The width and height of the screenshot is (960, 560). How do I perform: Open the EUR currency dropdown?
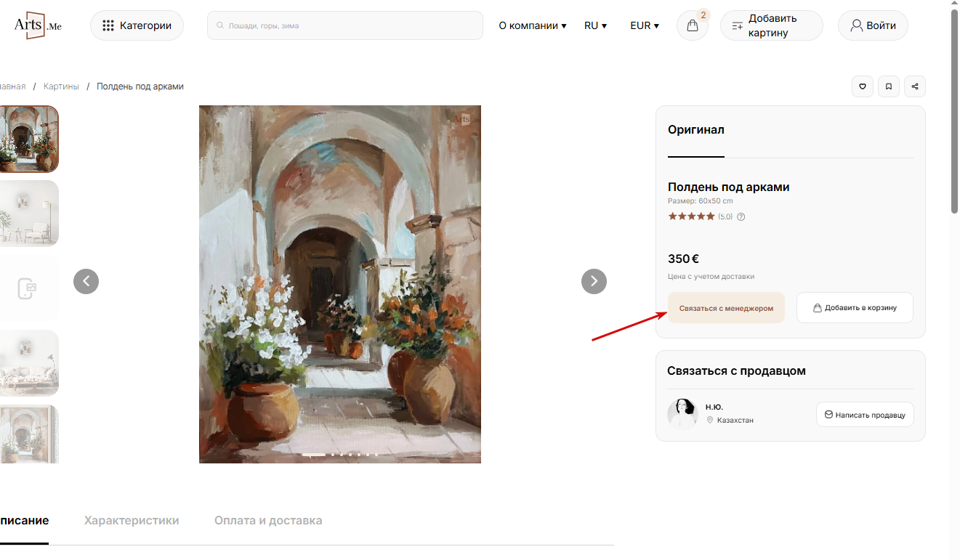click(645, 25)
